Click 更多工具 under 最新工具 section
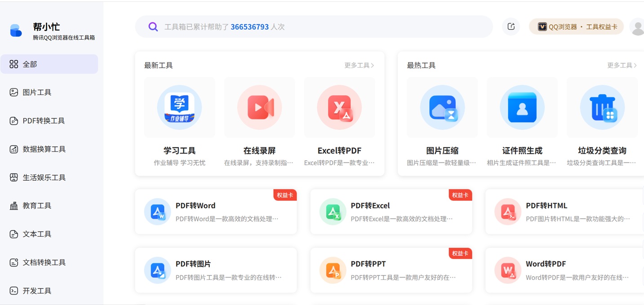This screenshot has height=305, width=644. pos(359,65)
